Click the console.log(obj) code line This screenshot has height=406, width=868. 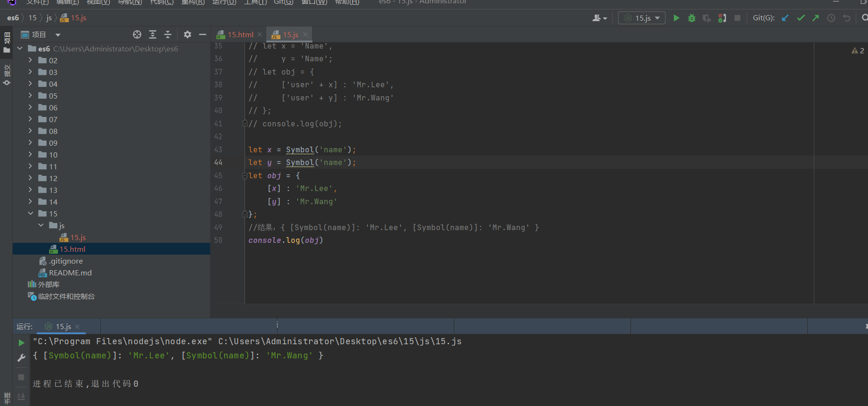pos(286,240)
